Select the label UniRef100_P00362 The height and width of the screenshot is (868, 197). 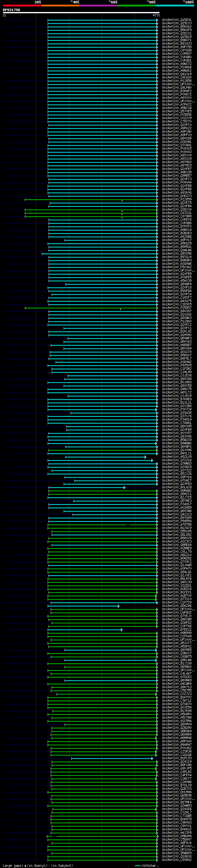[176, 748]
